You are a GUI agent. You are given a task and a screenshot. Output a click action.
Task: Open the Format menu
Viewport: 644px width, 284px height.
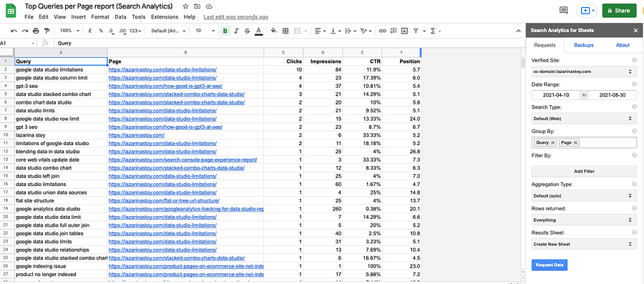[100, 17]
